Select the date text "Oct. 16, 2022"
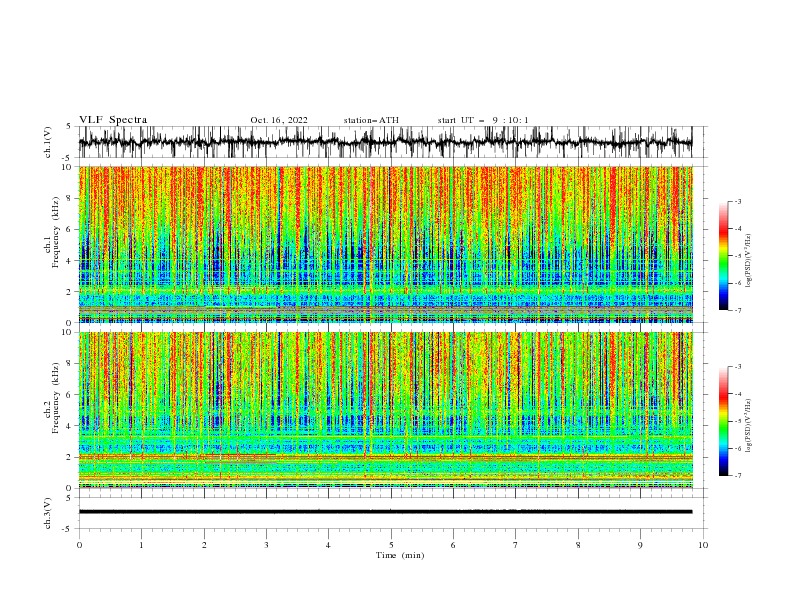This screenshot has height=612, width=792. [279, 120]
